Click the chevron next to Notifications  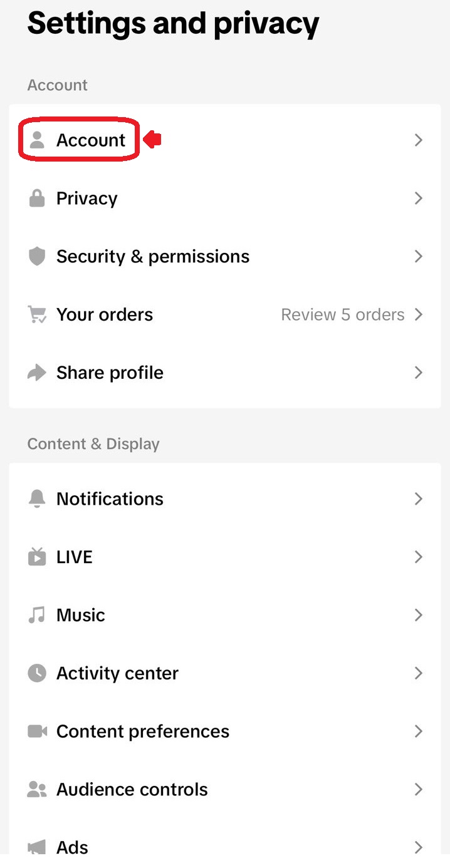[418, 499]
